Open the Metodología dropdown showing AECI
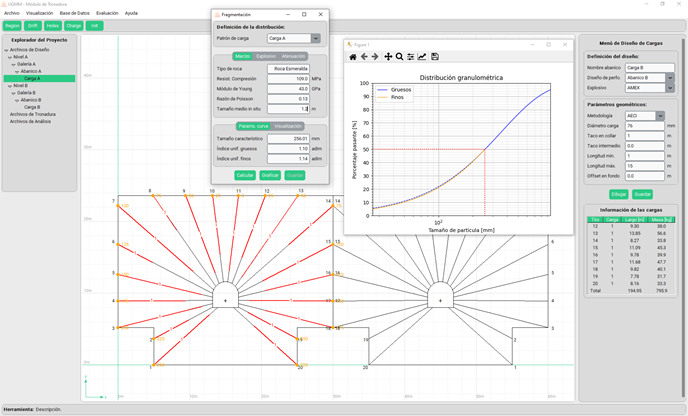This screenshot has height=416, width=688. coord(660,116)
